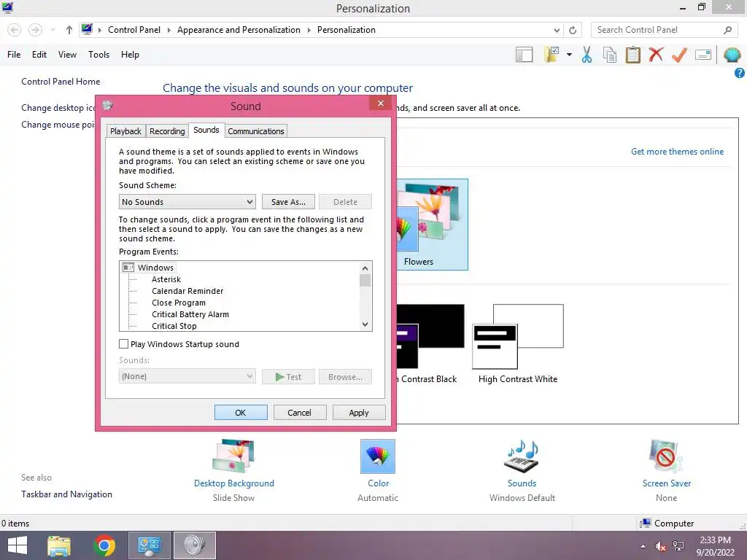This screenshot has width=747, height=560.
Task: Open the Desktop Background icon
Action: pyautogui.click(x=233, y=456)
